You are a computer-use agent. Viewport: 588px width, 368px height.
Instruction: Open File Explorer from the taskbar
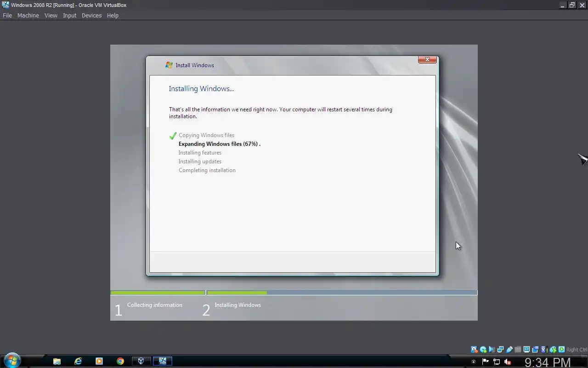tap(57, 361)
